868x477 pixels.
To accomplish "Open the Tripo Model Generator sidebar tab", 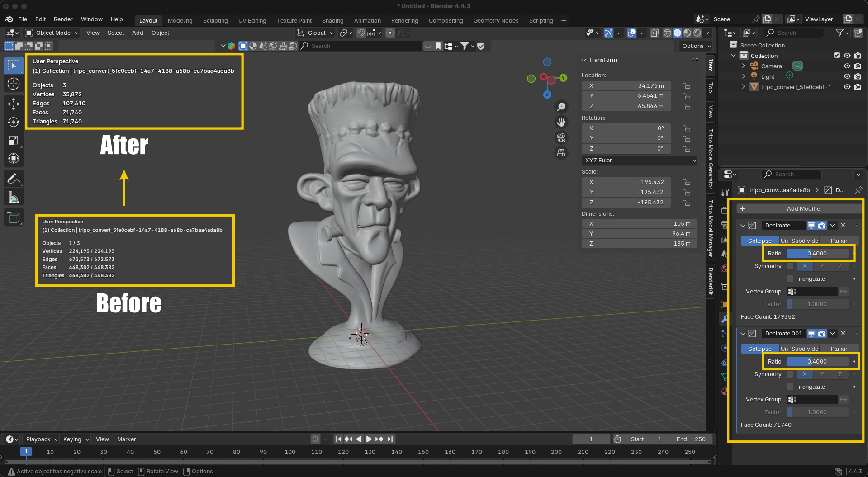I will 711,159.
